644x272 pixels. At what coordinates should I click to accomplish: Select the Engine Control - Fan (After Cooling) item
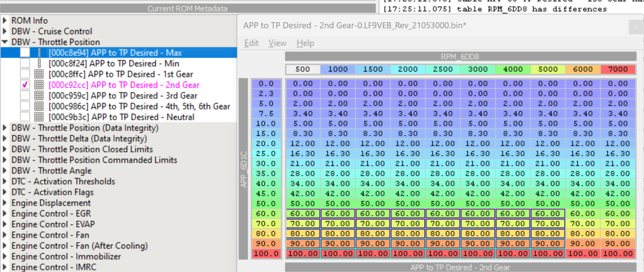[80, 246]
